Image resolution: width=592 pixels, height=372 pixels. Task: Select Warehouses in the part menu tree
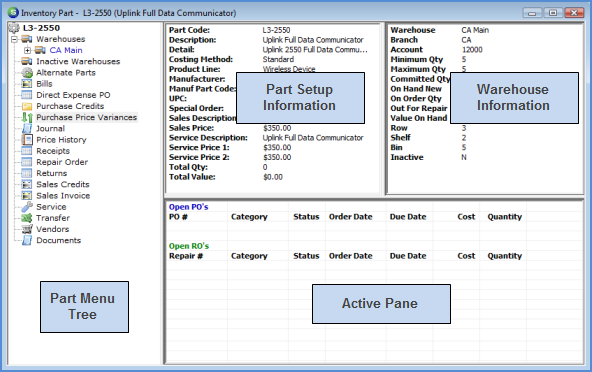point(60,39)
